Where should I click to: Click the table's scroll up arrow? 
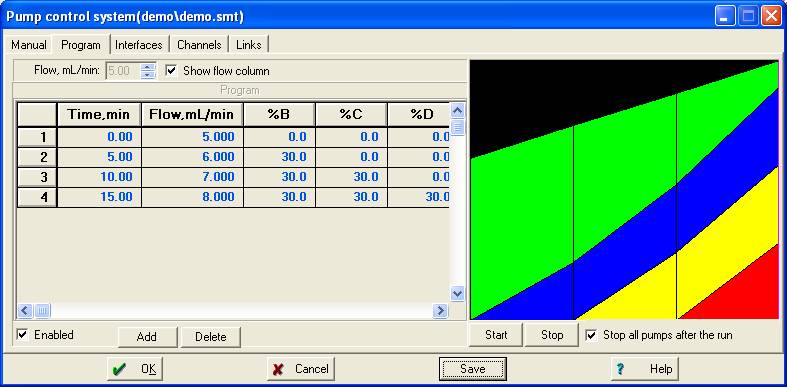pyautogui.click(x=457, y=110)
